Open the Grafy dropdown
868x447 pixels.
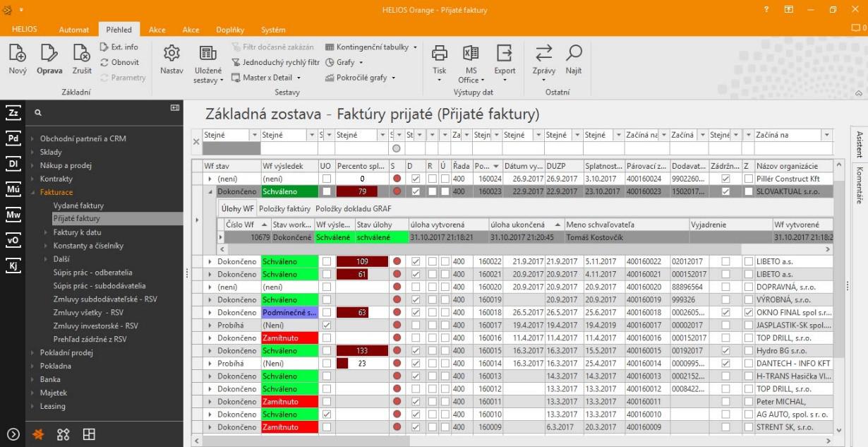tap(345, 62)
